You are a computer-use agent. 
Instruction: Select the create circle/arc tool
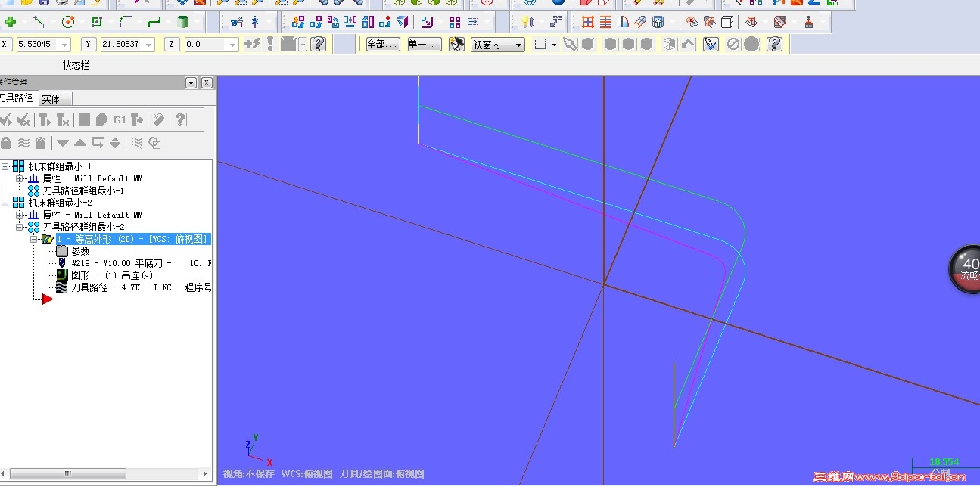[x=68, y=22]
